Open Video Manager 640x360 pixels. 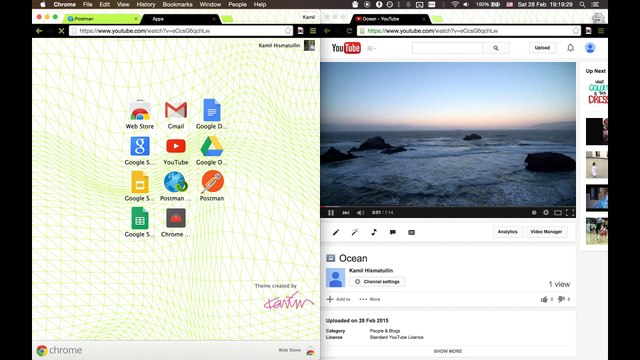[x=546, y=232]
